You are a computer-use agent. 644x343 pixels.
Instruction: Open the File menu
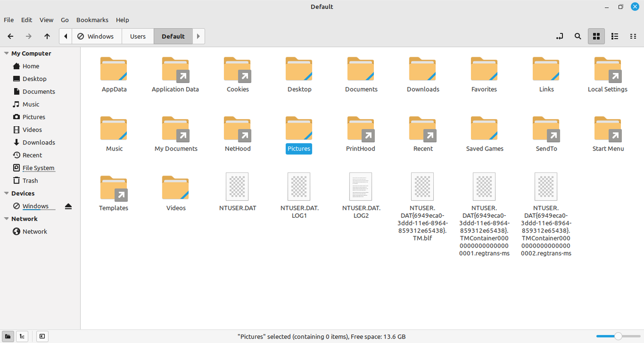click(x=9, y=20)
